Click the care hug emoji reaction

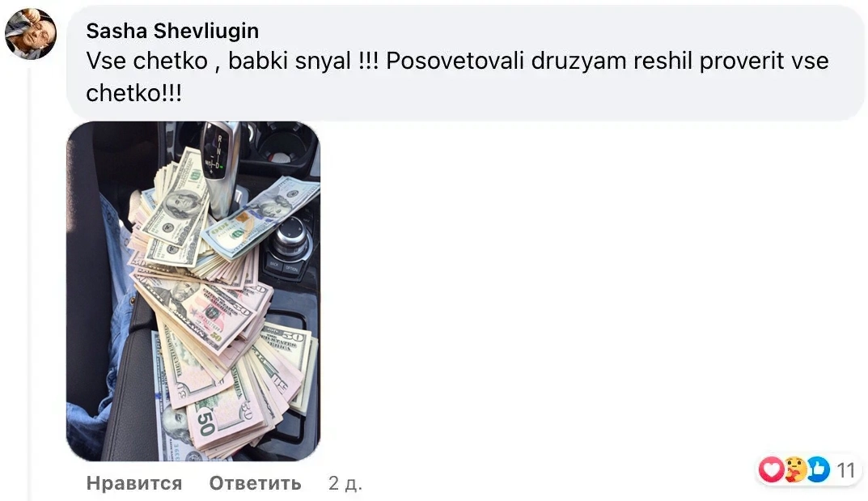[x=794, y=470]
